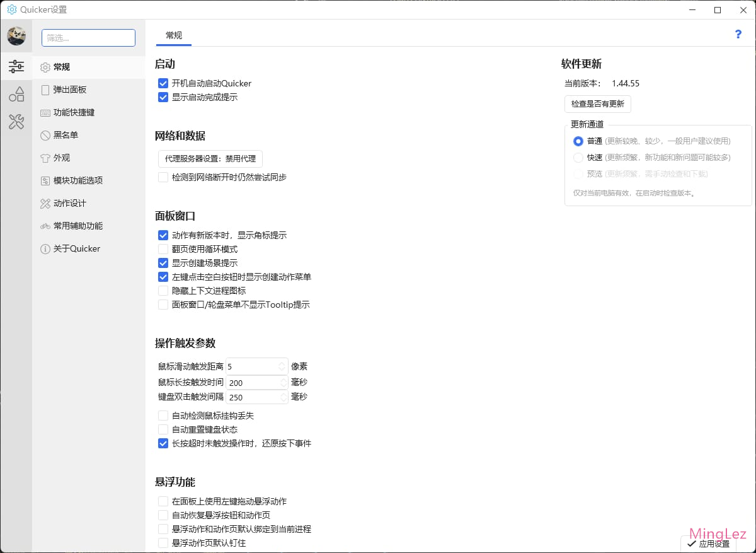756x553 pixels.
Task: Enable 翻页使用循环模式 checkbox
Action: coord(163,249)
